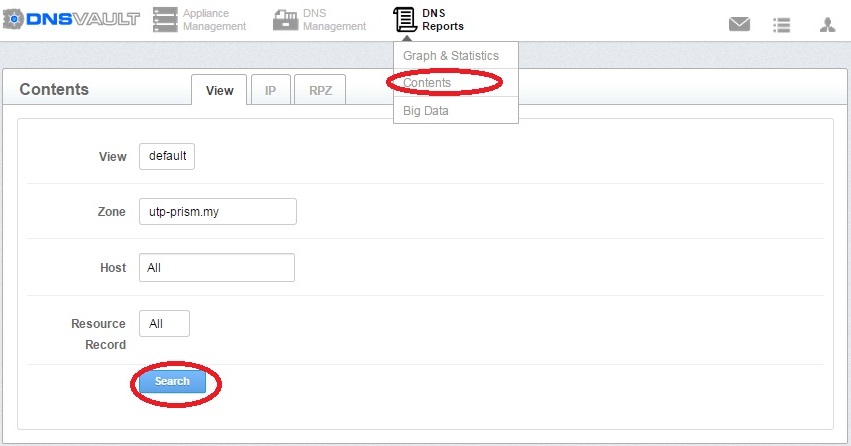The width and height of the screenshot is (851, 446).
Task: Open the mail envelope icon
Action: point(739,25)
